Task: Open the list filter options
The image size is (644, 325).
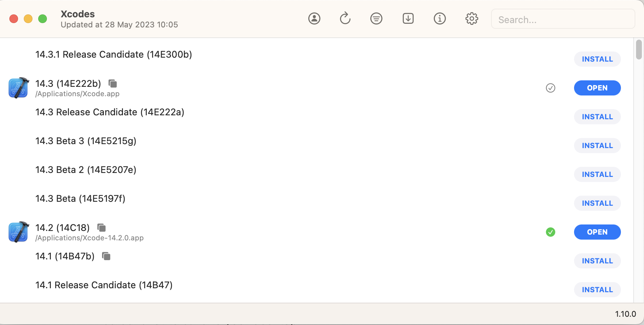Action: (376, 18)
